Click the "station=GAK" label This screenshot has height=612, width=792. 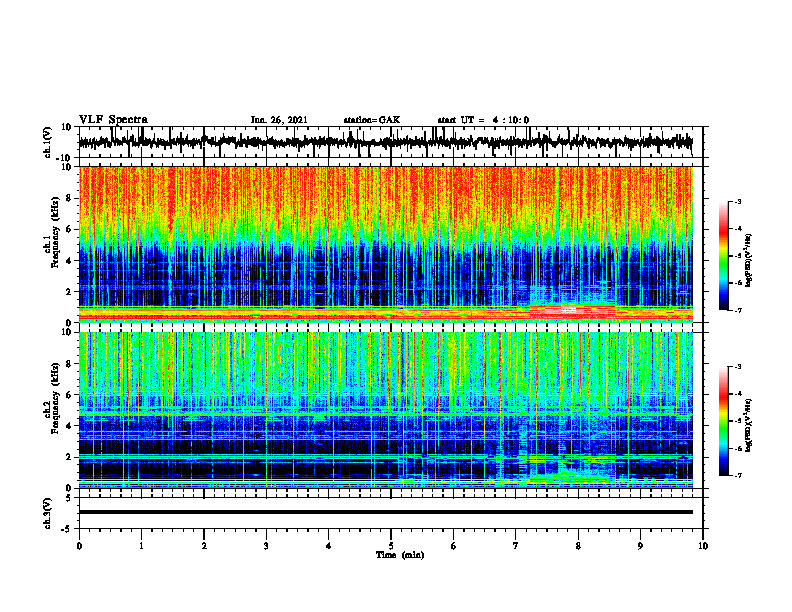pyautogui.click(x=372, y=120)
